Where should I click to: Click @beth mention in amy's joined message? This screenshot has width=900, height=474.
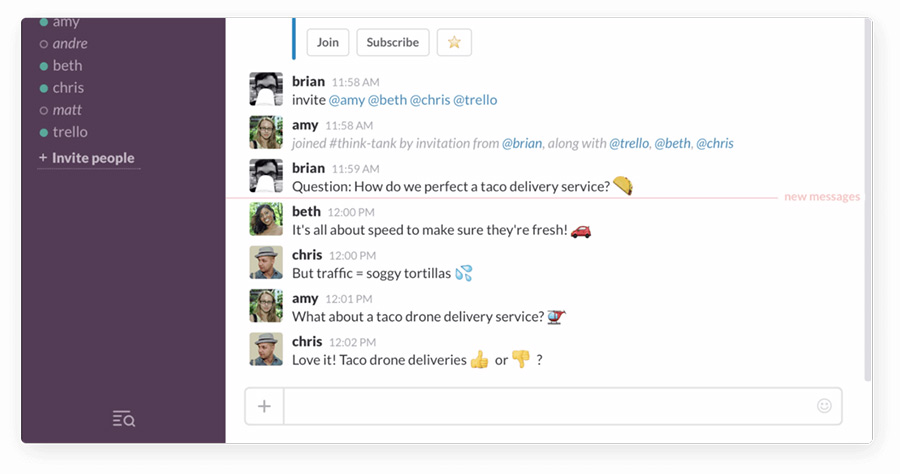[673, 143]
